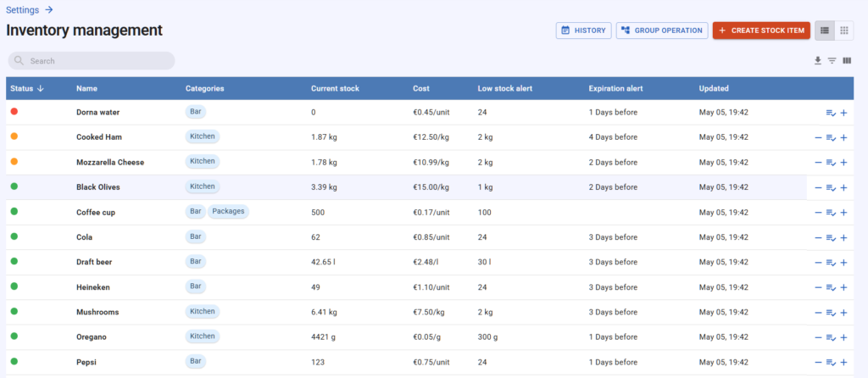Click Pepsi's 123 stock value
Screen dimensions: 868x378
(x=318, y=363)
